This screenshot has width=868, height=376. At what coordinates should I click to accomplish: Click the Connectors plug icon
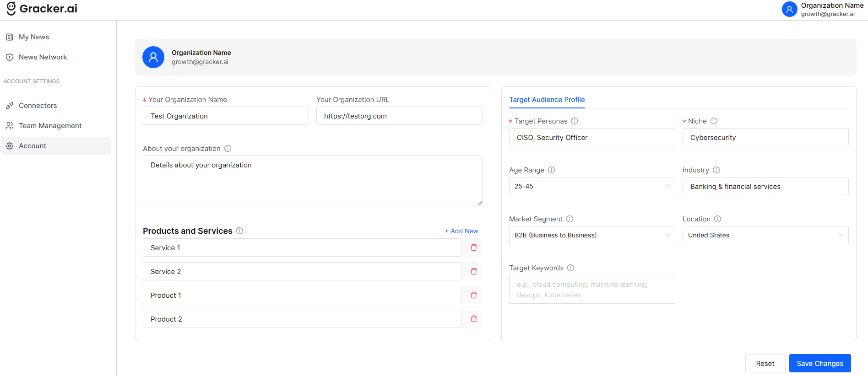(x=10, y=106)
